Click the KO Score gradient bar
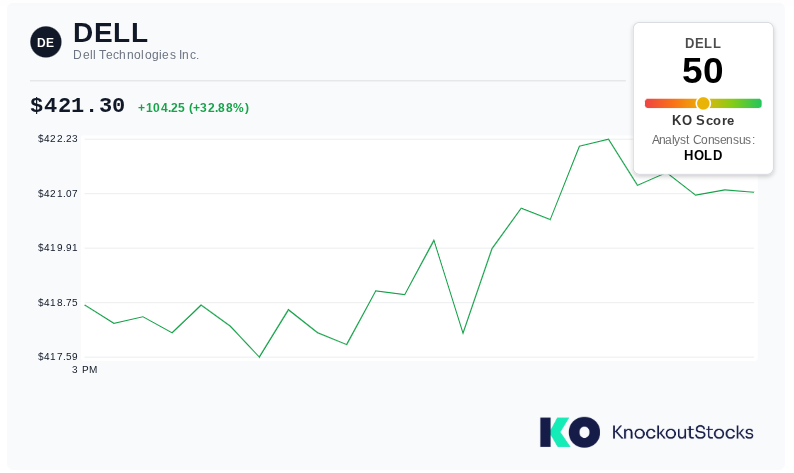794x473 pixels. coord(703,103)
